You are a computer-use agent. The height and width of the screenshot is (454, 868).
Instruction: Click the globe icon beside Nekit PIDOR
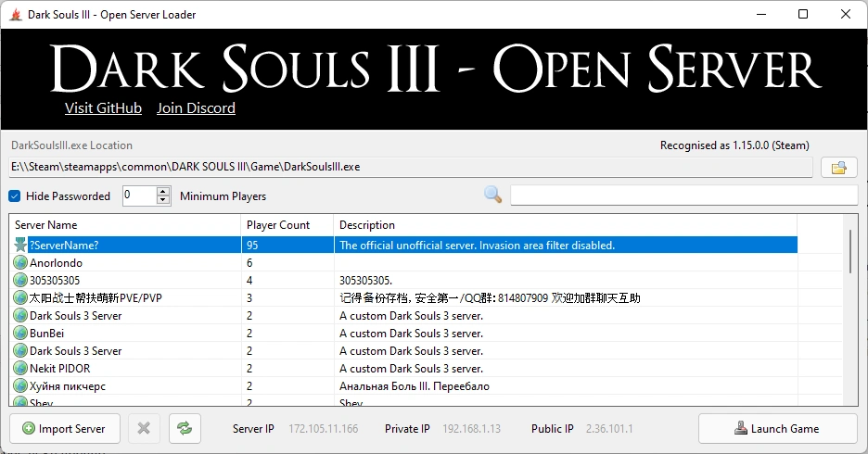coord(20,369)
